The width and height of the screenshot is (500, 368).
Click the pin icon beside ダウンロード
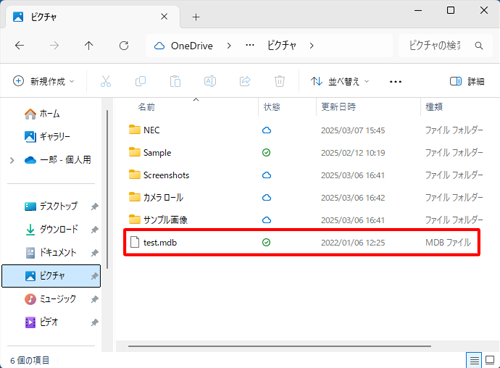(95, 230)
